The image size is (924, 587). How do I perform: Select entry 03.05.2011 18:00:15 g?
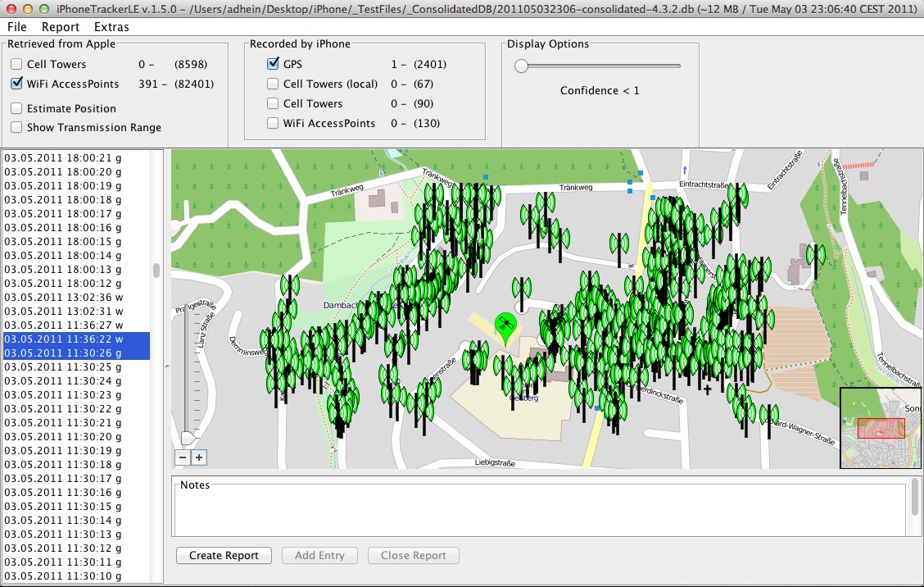(x=77, y=241)
